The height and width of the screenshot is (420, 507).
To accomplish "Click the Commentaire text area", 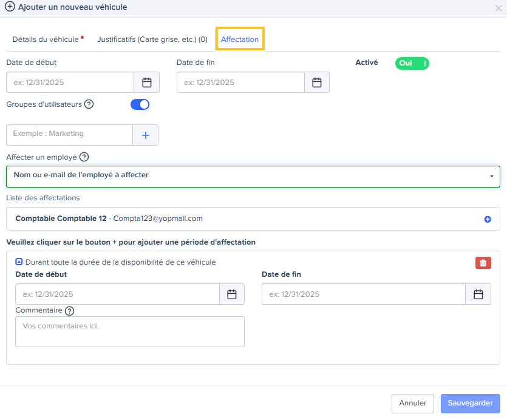I will [129, 331].
